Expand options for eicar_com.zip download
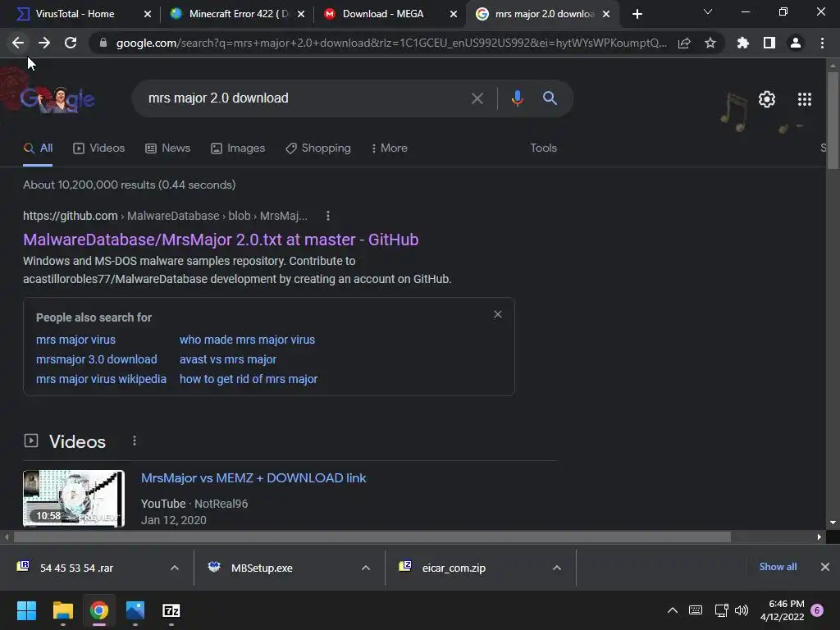840x630 pixels. (557, 568)
